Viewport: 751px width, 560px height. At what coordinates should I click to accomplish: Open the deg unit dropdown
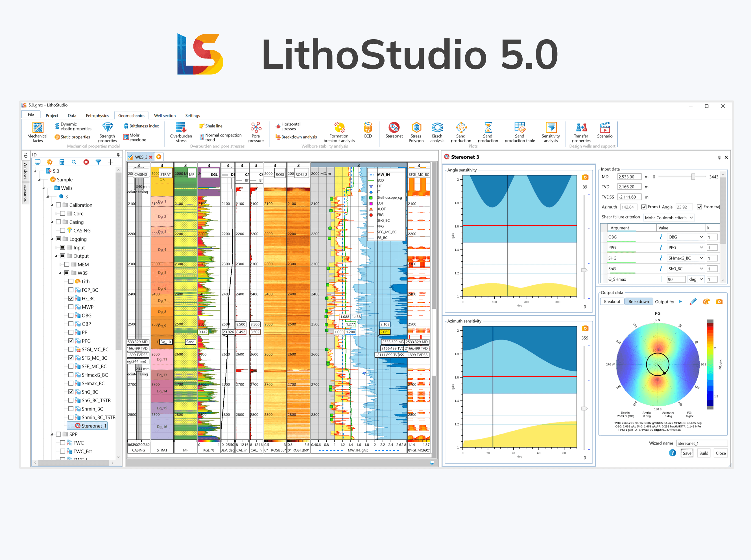click(x=696, y=279)
